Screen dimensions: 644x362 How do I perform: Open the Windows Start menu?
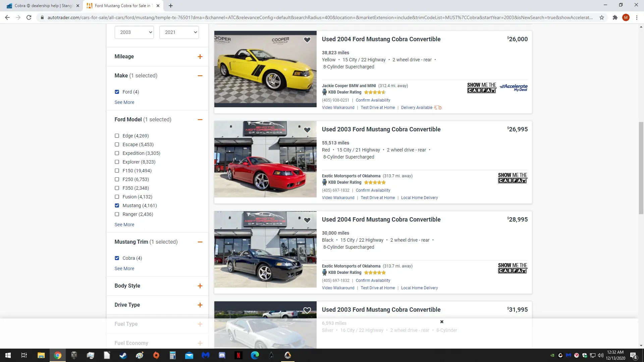coord(8,355)
